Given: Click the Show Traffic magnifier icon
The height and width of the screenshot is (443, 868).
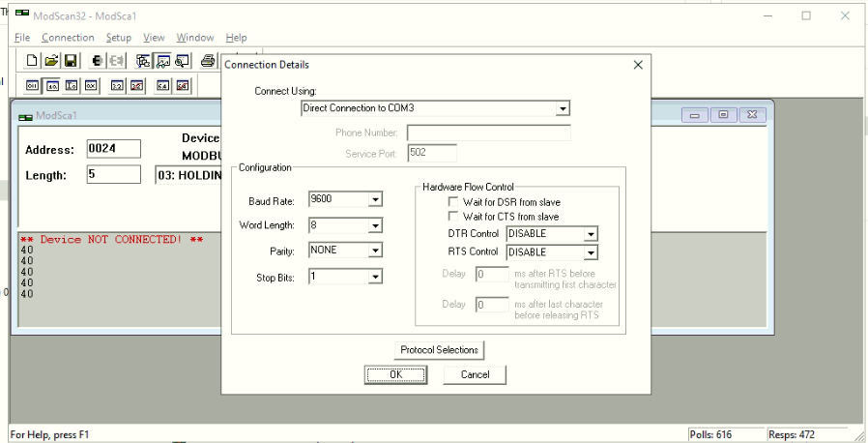Looking at the screenshot, I should point(182,60).
